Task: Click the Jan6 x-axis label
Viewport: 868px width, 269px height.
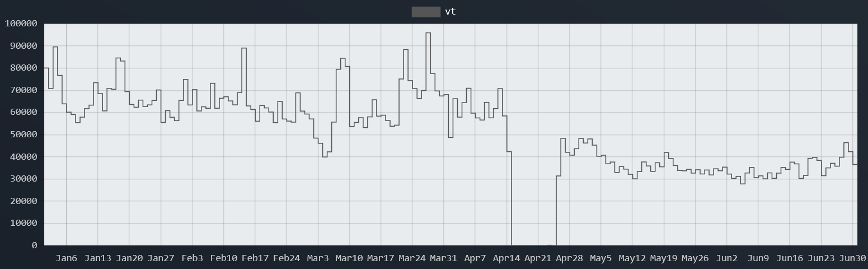Action: [x=66, y=258]
